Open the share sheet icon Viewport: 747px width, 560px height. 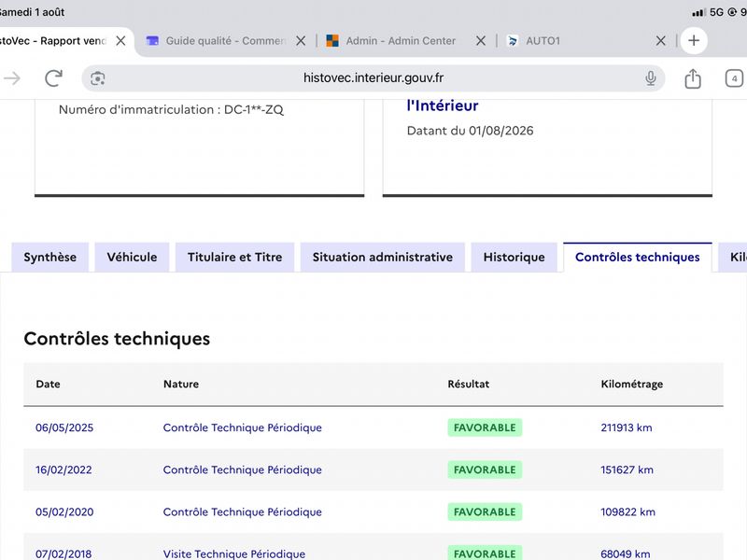(x=693, y=78)
